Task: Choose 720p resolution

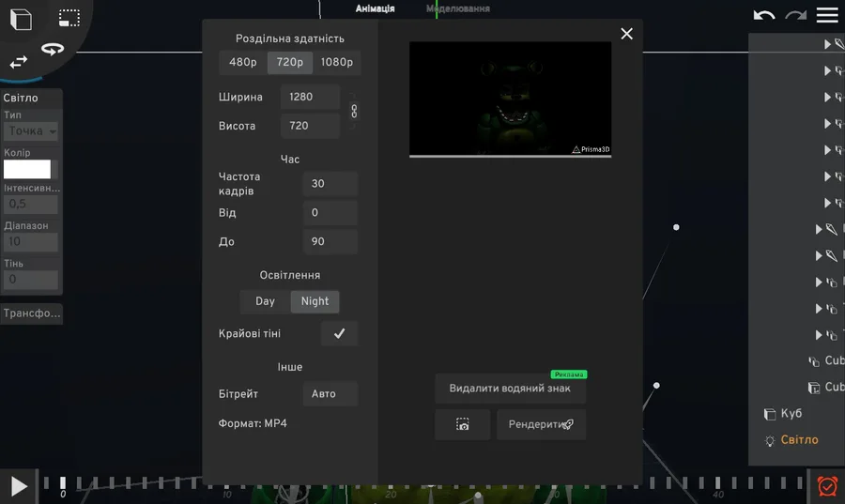Action: [x=290, y=63]
